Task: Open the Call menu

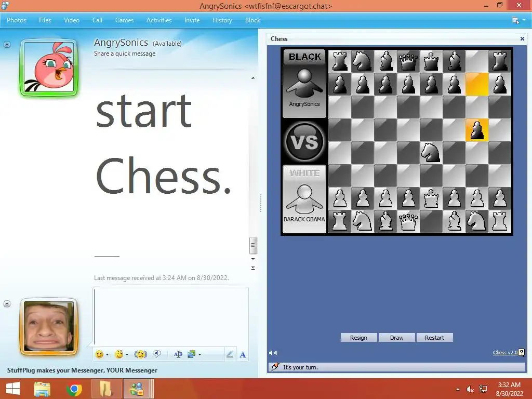Action: click(97, 20)
